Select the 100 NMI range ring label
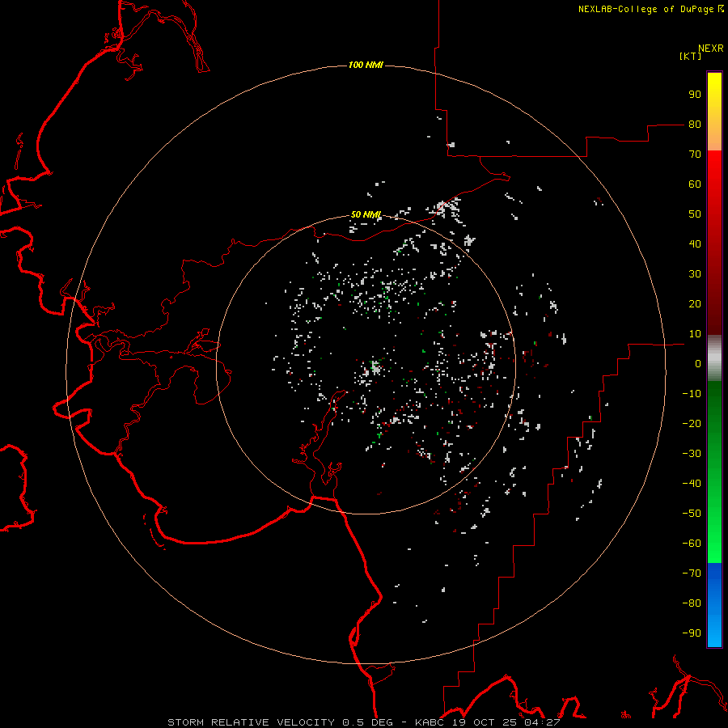This screenshot has width=728, height=728. 366,65
